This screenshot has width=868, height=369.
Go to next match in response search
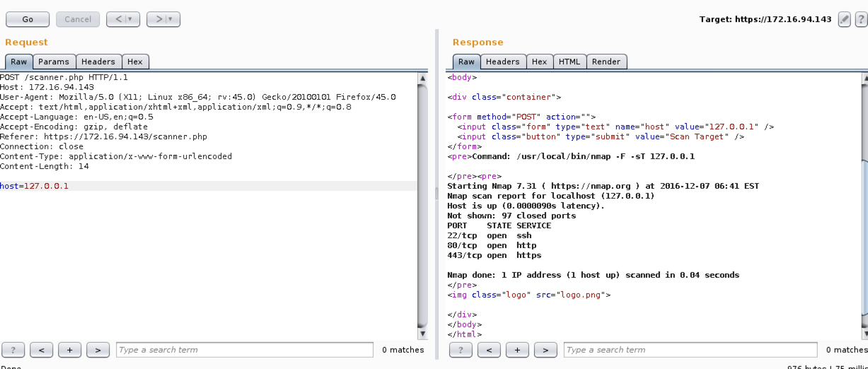[x=545, y=350]
